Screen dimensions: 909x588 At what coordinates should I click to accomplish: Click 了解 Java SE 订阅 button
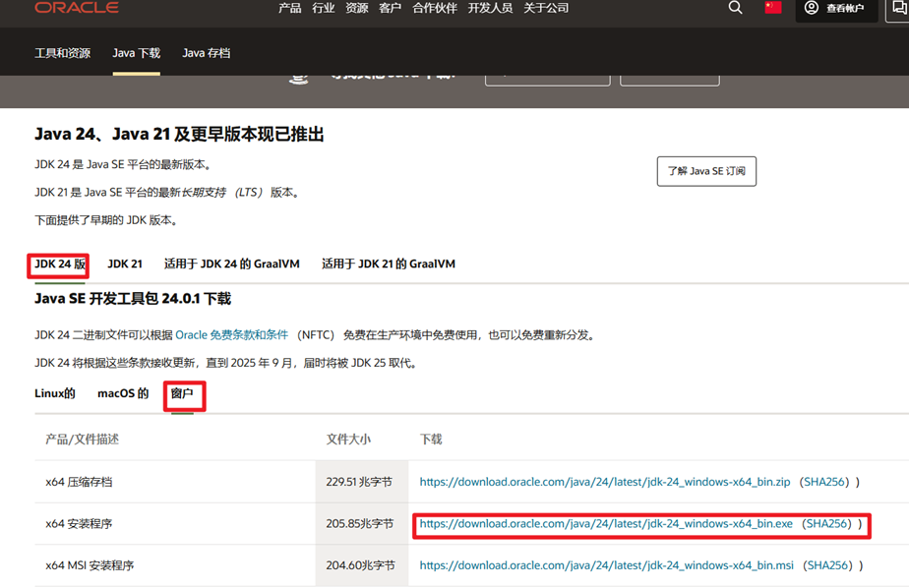point(706,171)
